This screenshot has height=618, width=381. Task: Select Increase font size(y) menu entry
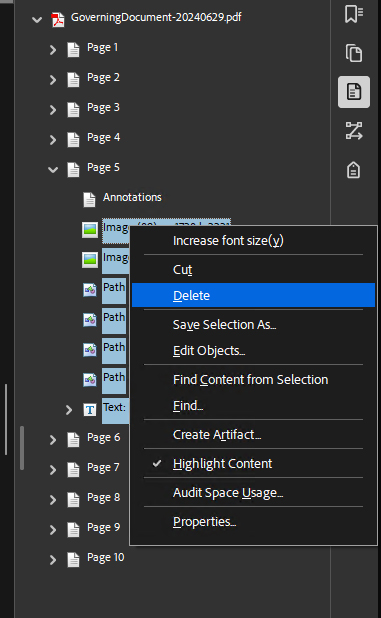(253, 240)
